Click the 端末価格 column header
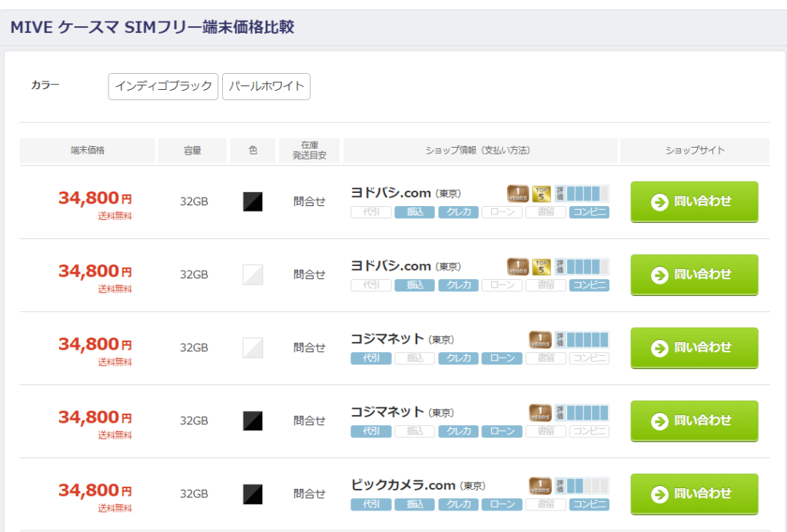Screen dimensions: 787x532 87,151
